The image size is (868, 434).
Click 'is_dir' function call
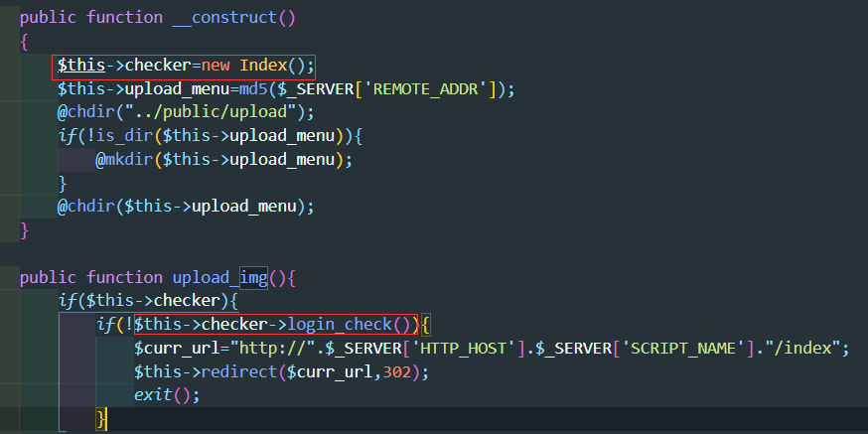[x=125, y=136]
